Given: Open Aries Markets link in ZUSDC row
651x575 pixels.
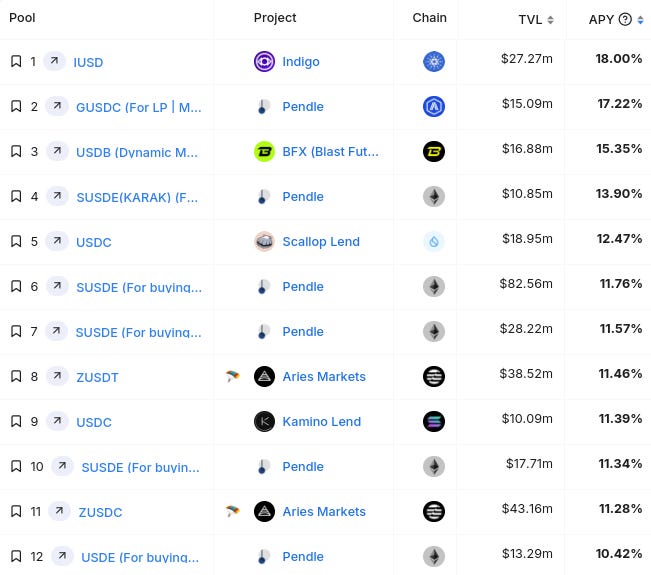Looking at the screenshot, I should pyautogui.click(x=324, y=511).
